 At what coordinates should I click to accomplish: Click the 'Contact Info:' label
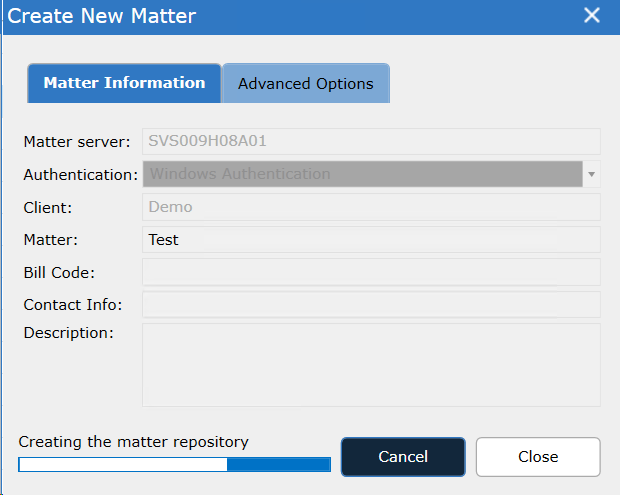click(73, 305)
